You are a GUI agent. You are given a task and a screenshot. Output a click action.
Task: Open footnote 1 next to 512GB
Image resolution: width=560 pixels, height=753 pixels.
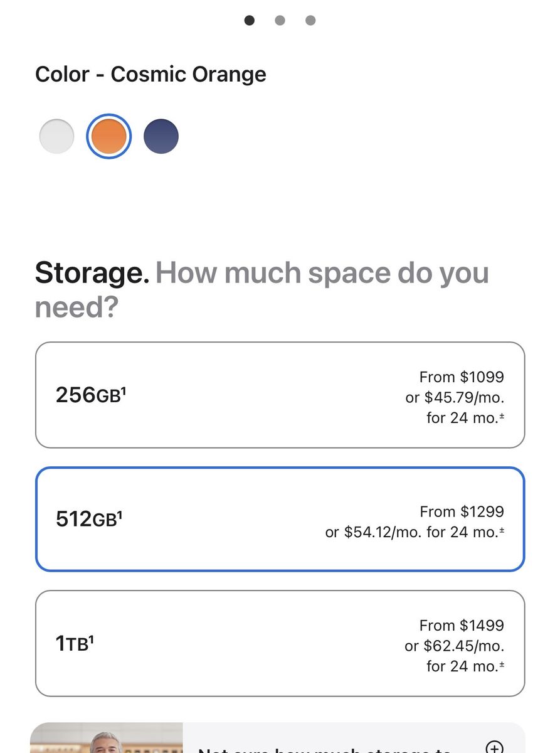[119, 514]
